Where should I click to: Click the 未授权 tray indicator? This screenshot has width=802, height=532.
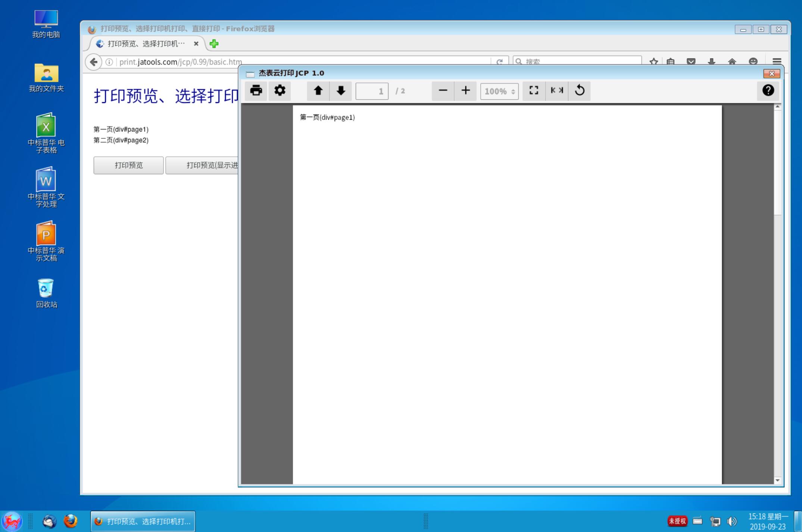(677, 521)
